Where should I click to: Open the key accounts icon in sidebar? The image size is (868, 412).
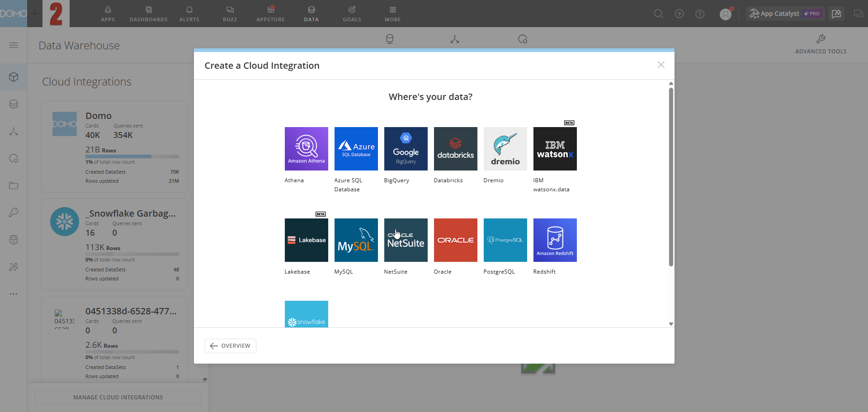[14, 213]
